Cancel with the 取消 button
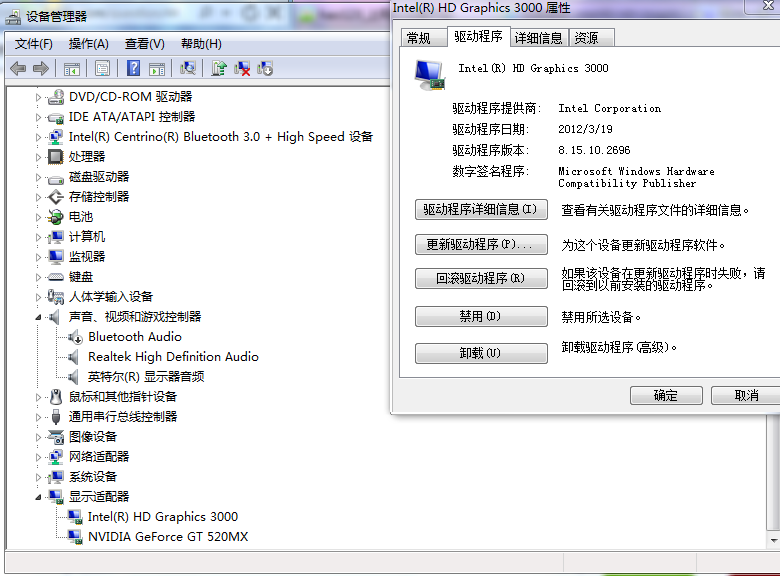The image size is (780, 576). pyautogui.click(x=745, y=395)
